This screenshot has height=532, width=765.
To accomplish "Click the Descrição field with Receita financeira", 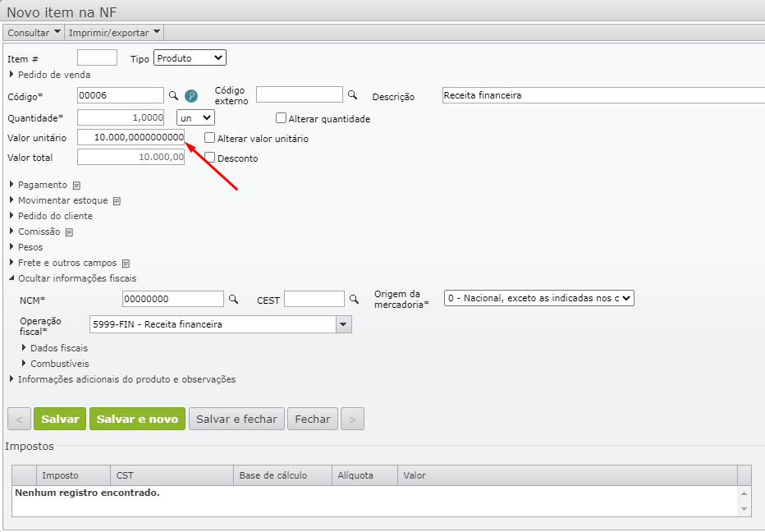I will click(603, 95).
